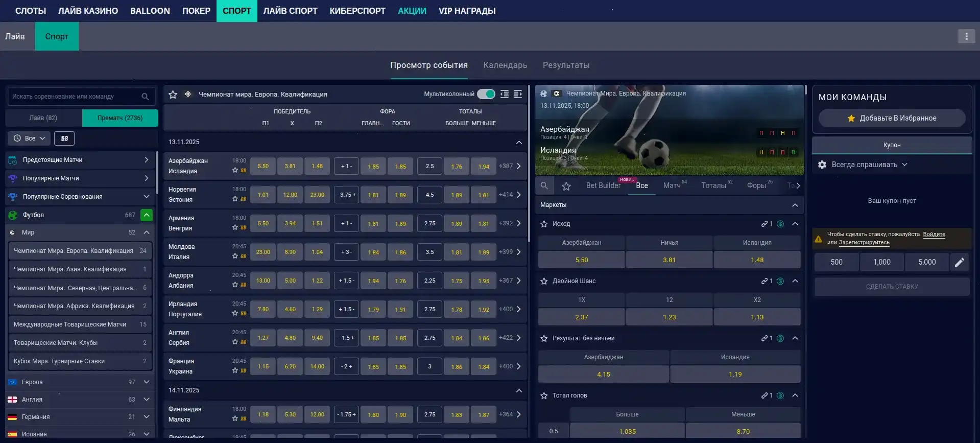Click the favorites star tab in the event panel

coord(566,186)
